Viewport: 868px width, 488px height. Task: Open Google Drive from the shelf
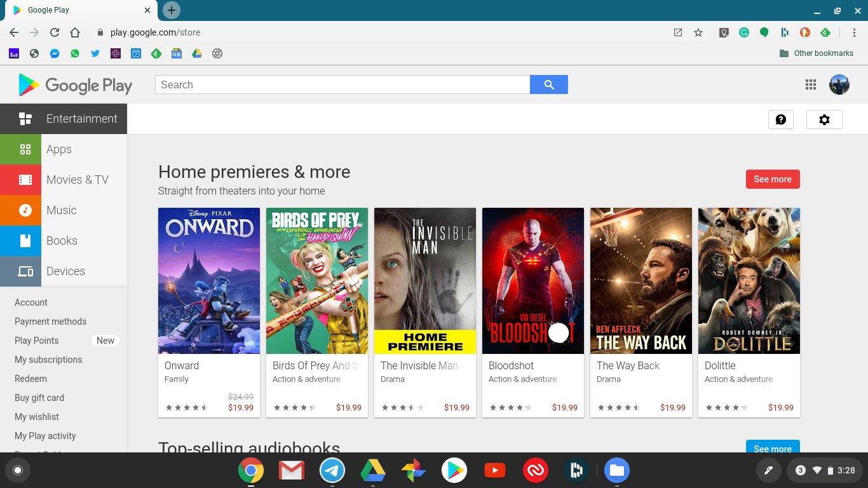click(373, 470)
